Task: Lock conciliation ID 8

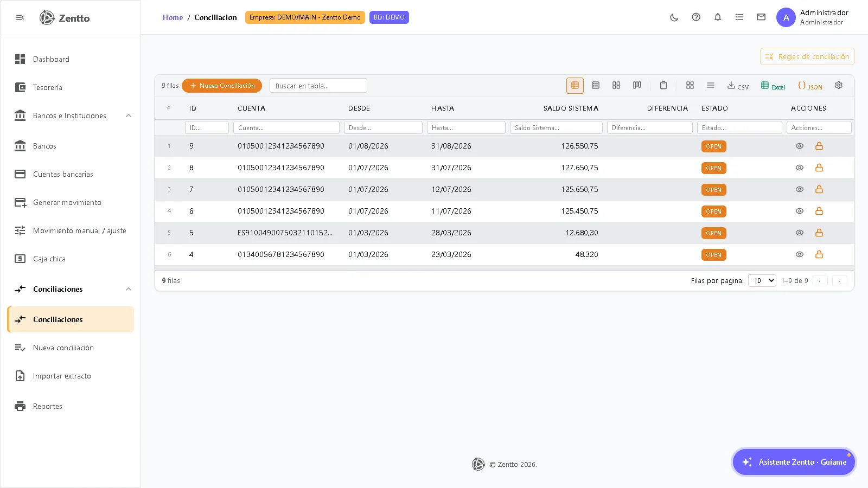Action: [x=819, y=168]
